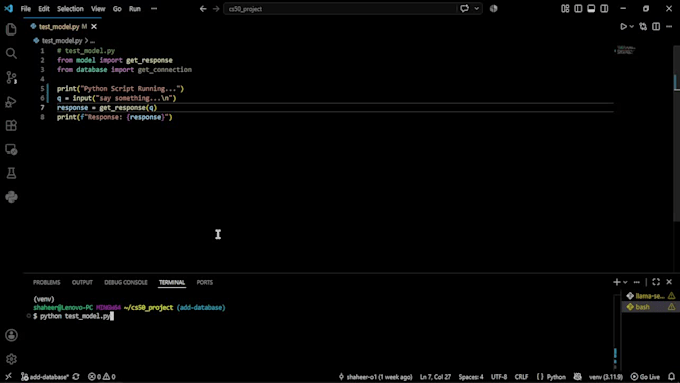Click the Copilot status icon in status bar

coord(578,376)
